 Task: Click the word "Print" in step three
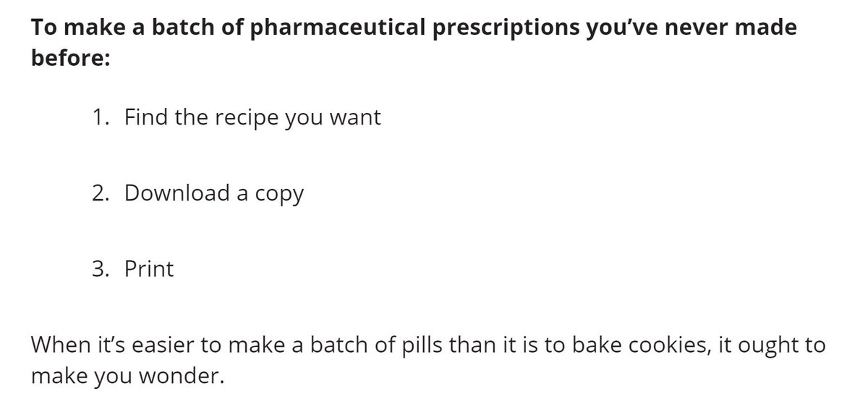[x=149, y=269]
